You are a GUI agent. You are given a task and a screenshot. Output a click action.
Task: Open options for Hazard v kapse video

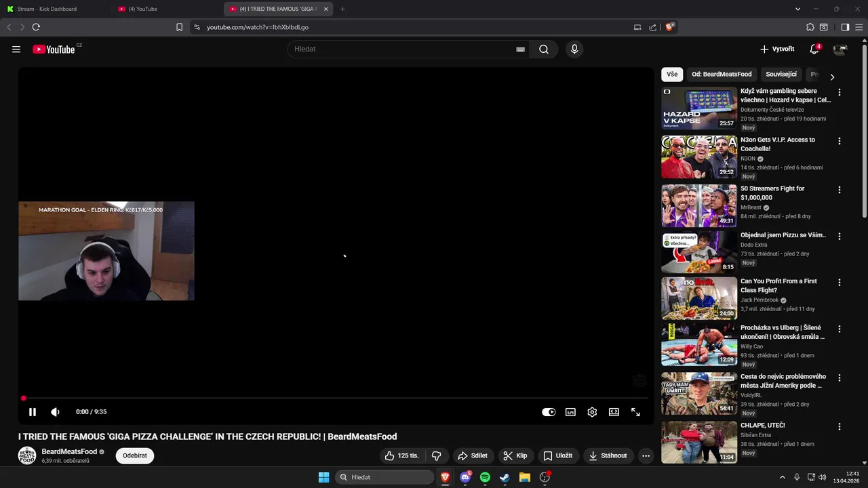tap(840, 92)
